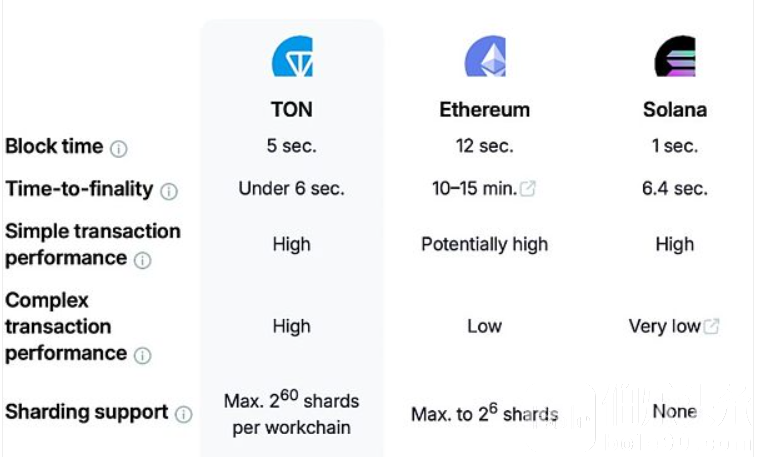Open Solana Very low external link icon
This screenshot has height=457, width=757.
(711, 326)
